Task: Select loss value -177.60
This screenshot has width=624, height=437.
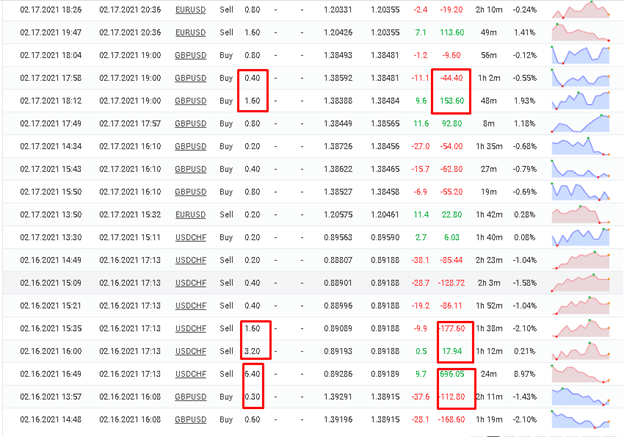Action: click(452, 329)
